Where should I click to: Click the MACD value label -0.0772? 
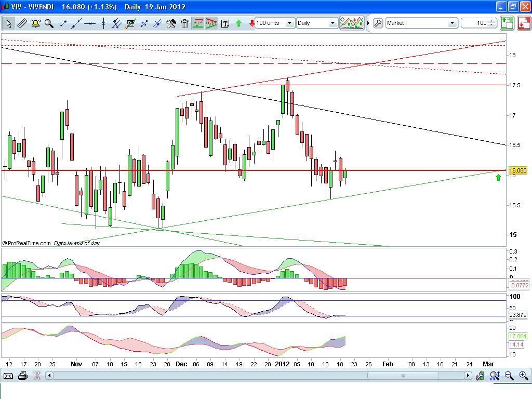[519, 285]
